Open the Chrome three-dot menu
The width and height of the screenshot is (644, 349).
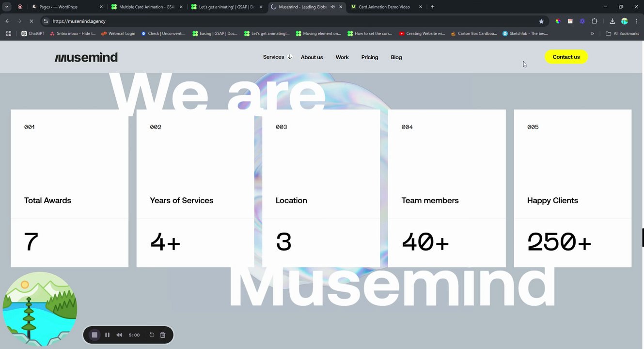tap(636, 21)
